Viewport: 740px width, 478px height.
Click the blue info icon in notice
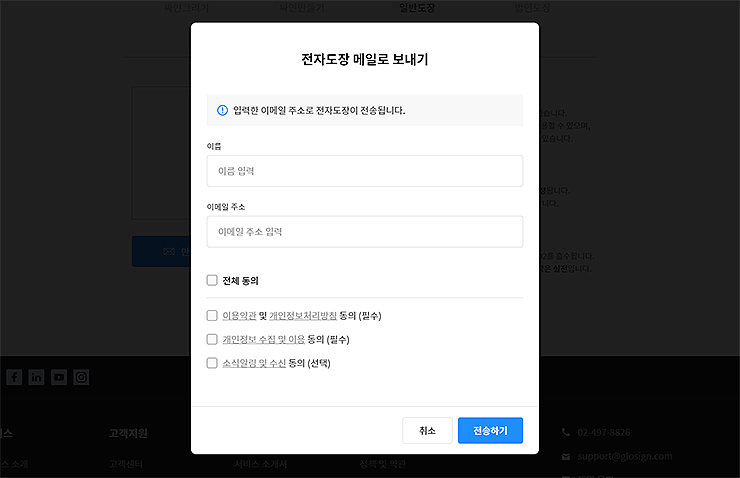(222, 110)
